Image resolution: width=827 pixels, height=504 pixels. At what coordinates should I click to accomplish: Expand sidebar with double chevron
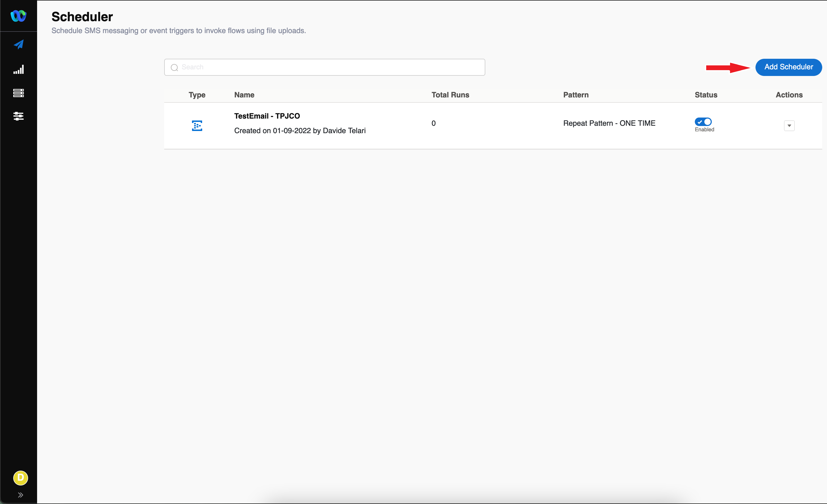tap(20, 495)
